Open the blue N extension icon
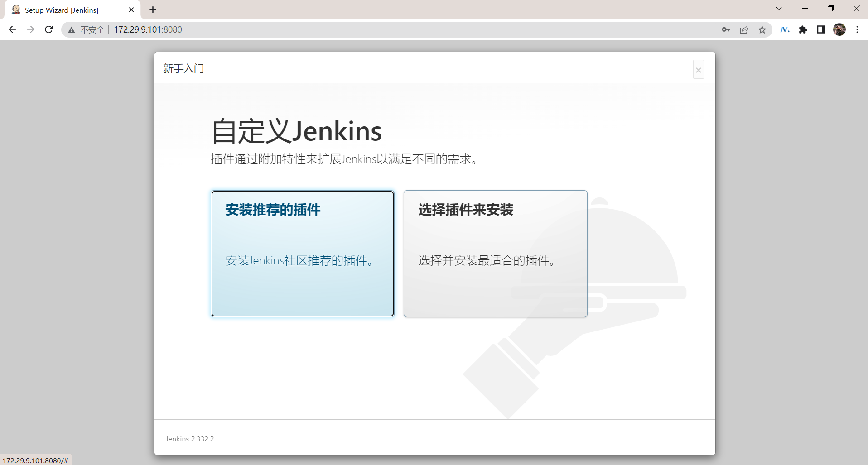The width and height of the screenshot is (868, 465). [785, 29]
